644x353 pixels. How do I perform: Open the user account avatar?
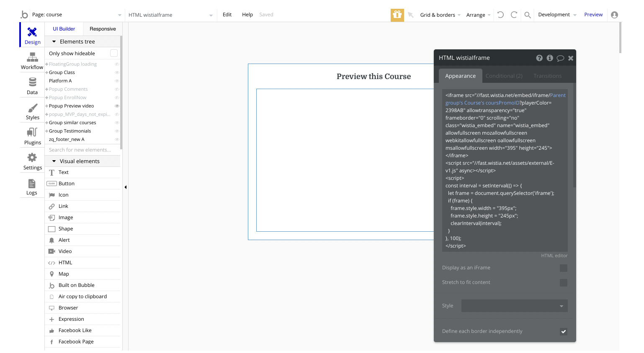point(614,15)
